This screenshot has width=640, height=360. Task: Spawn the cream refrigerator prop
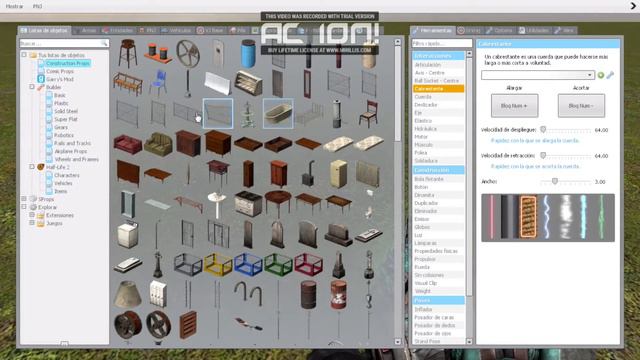point(338,173)
